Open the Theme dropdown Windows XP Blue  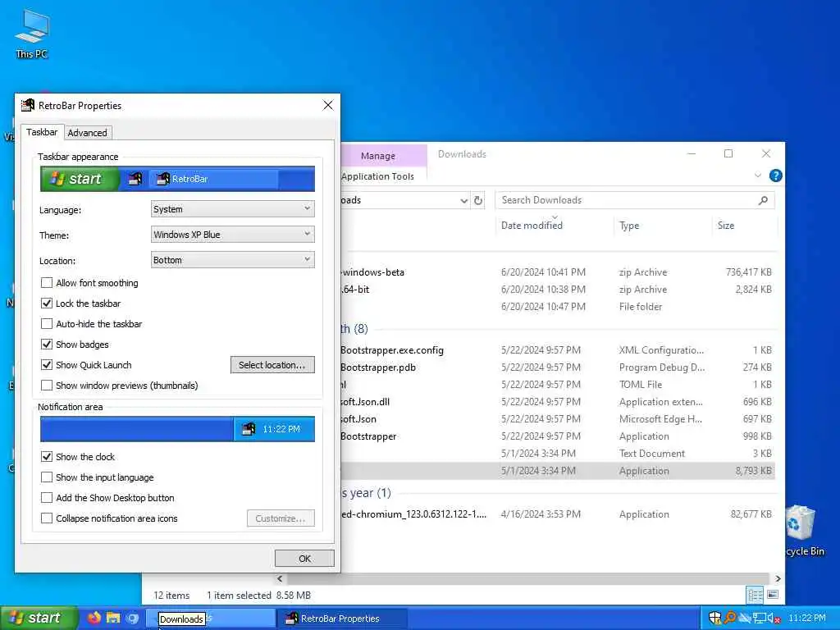232,234
